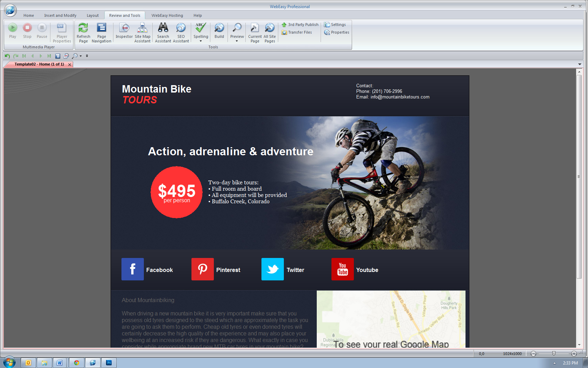This screenshot has height=368, width=588.
Task: Switch to the Insert and Modify tab
Action: (x=60, y=15)
